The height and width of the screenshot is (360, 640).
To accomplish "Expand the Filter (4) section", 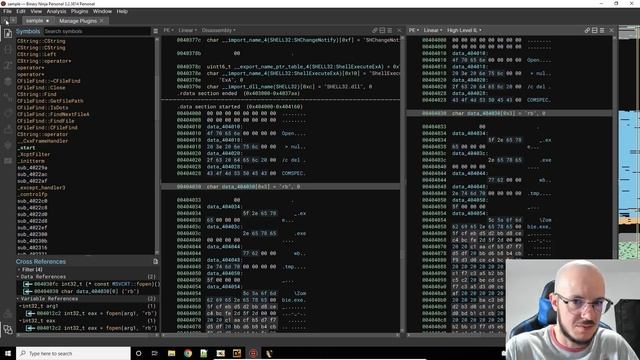I will 19,269.
